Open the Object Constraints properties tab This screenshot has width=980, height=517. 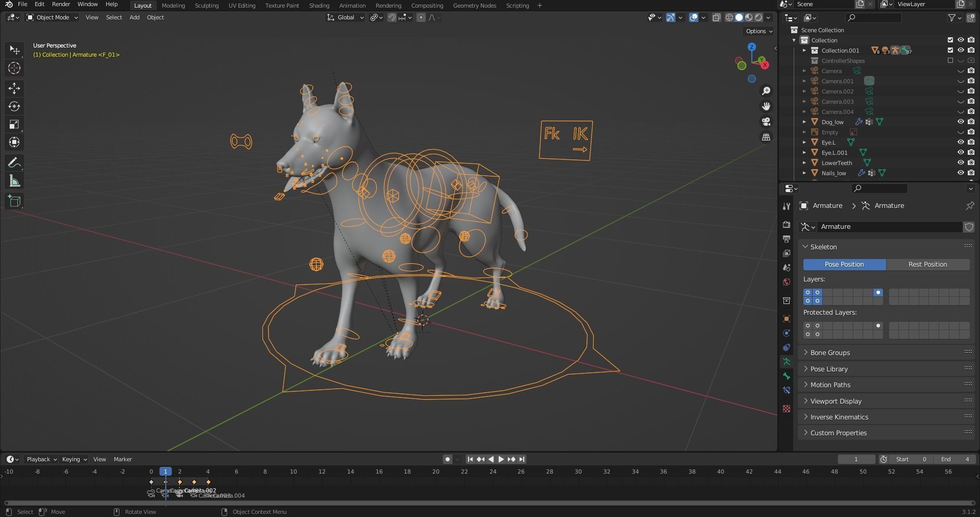(x=787, y=347)
